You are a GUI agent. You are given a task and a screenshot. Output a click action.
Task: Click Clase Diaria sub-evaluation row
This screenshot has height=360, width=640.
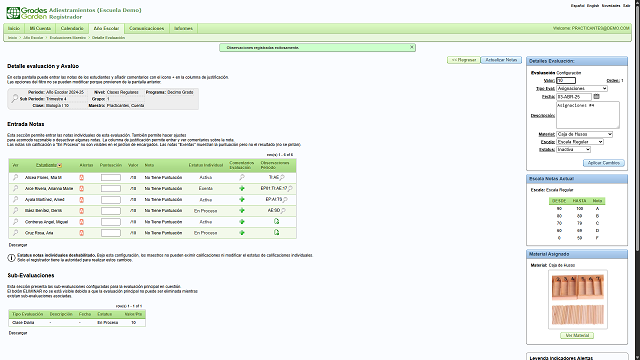(x=77, y=322)
